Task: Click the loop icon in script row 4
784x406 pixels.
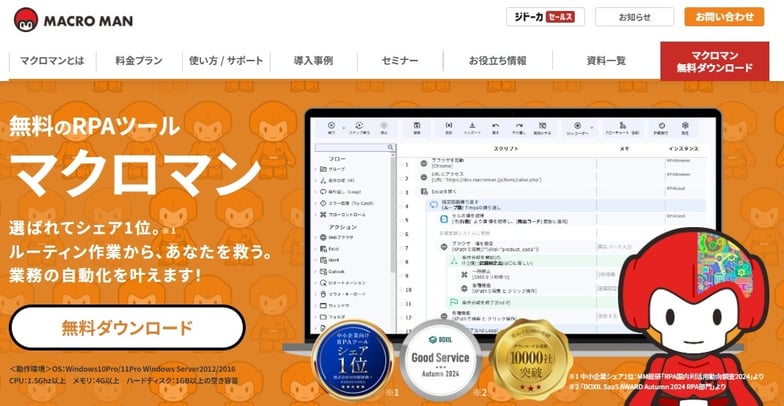Action: click(x=434, y=204)
